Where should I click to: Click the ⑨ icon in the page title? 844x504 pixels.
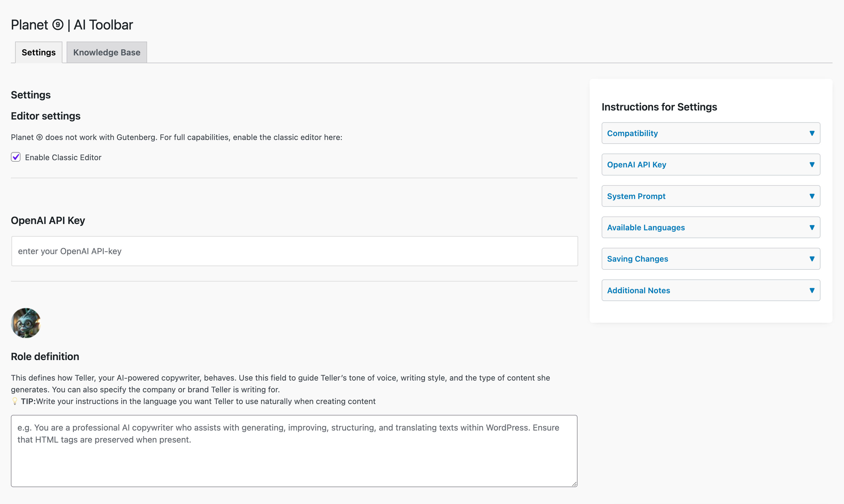click(58, 24)
